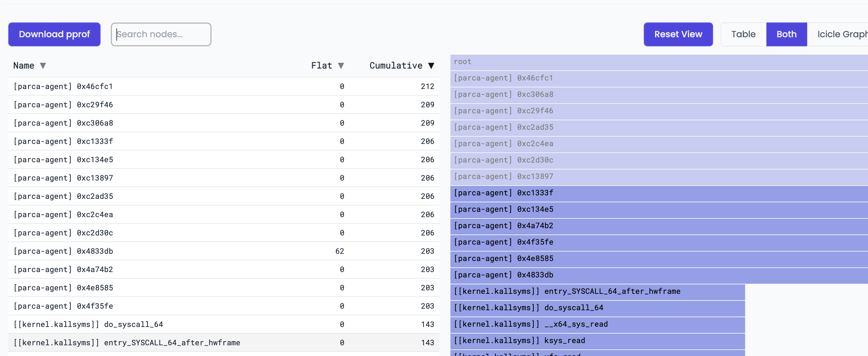Viewport: 868px width, 356px height.
Task: Click the Download pprof button
Action: pos(54,34)
